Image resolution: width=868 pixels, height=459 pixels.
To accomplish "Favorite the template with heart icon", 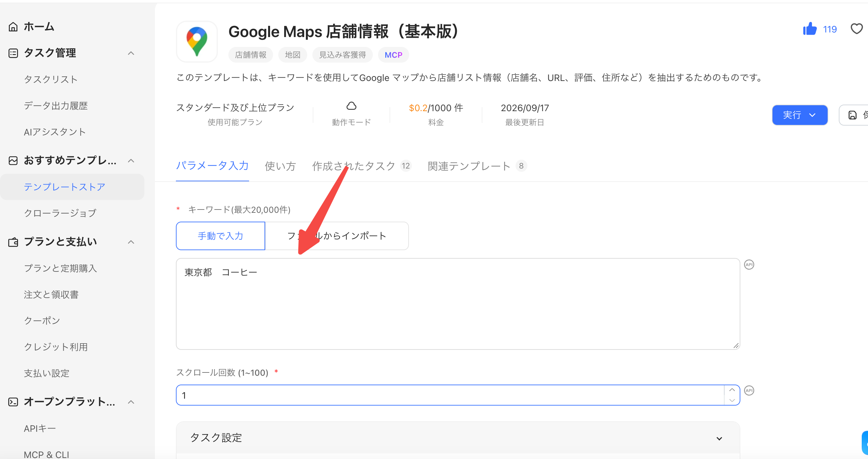I will pyautogui.click(x=856, y=29).
